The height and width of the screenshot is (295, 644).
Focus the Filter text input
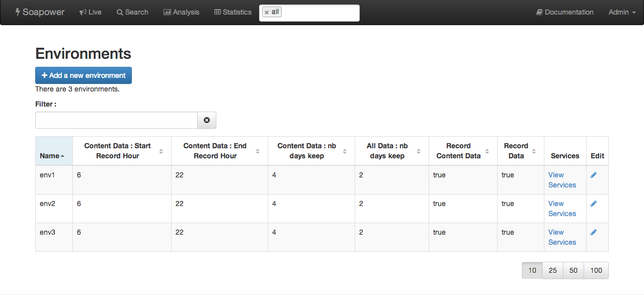116,120
